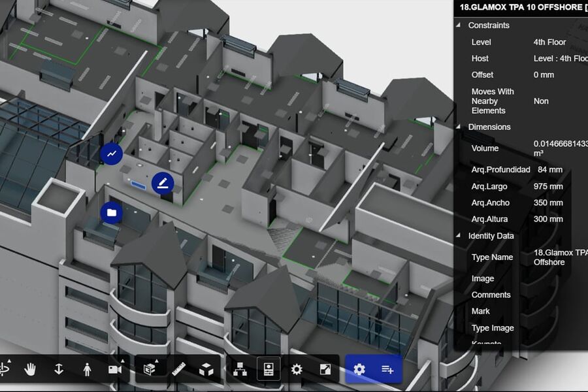Click the Explode model cube icon
The width and height of the screenshot is (588, 392).
coord(206,369)
